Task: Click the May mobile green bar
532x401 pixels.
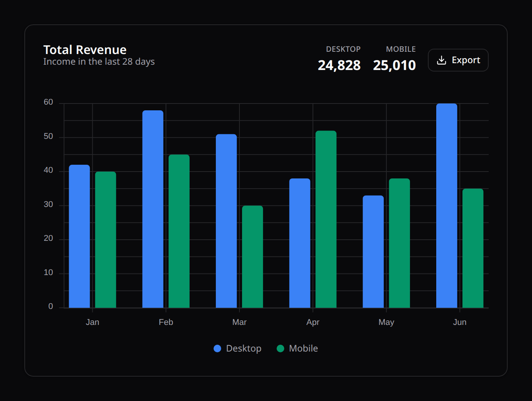Action: point(399,243)
